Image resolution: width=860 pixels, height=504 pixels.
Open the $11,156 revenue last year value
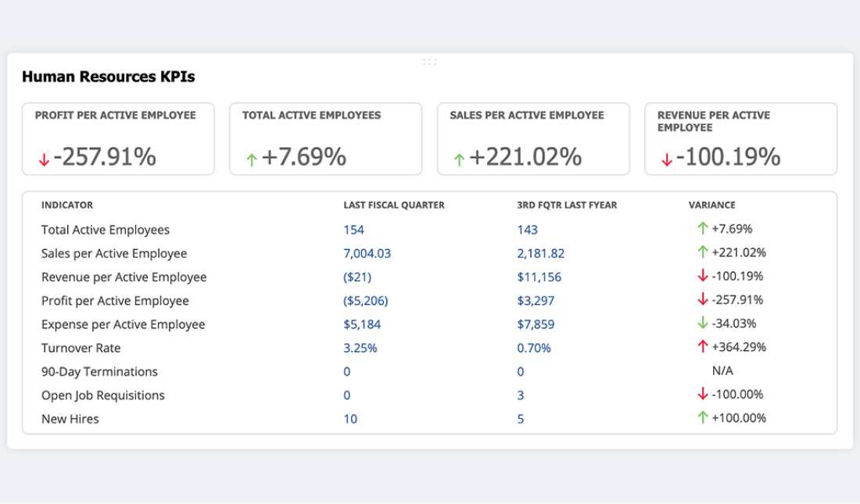tap(539, 277)
